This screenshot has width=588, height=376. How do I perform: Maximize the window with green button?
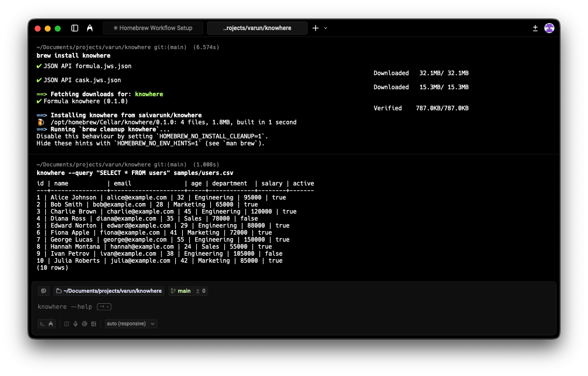(x=58, y=29)
